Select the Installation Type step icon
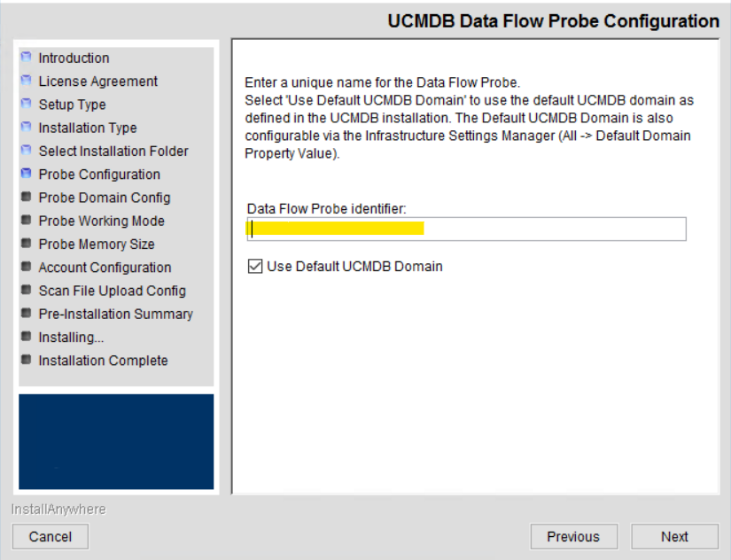 tap(27, 128)
